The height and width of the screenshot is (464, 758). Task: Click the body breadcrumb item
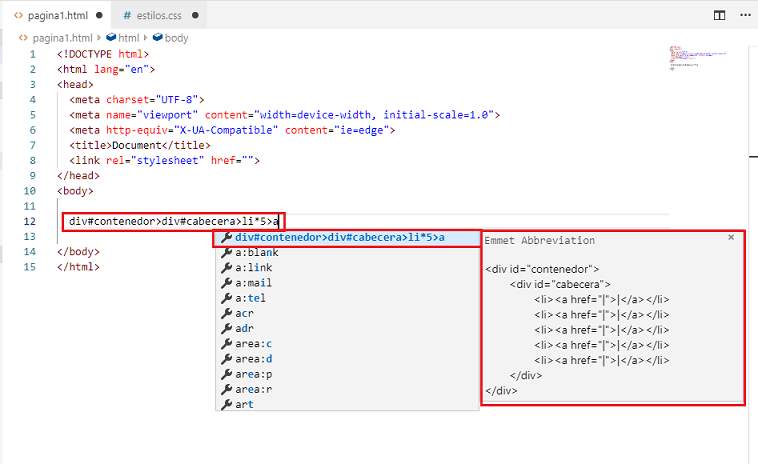pyautogui.click(x=176, y=38)
